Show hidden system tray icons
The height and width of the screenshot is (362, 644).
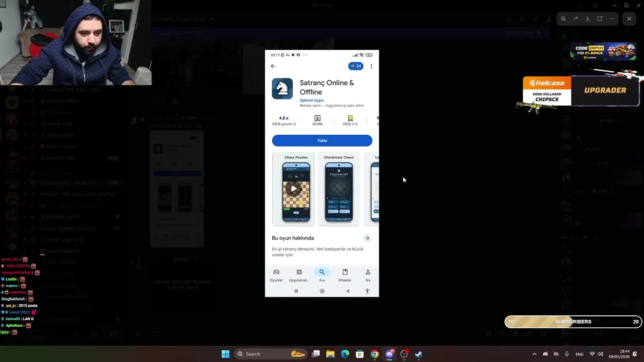pyautogui.click(x=534, y=354)
